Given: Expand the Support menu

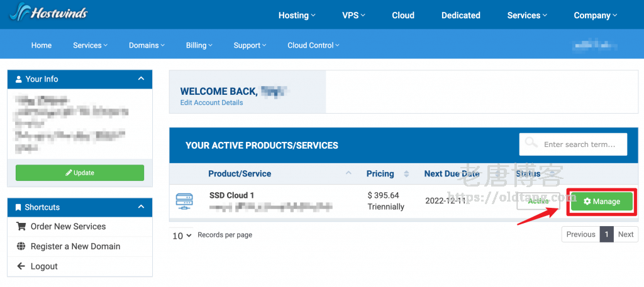Looking at the screenshot, I should (250, 45).
